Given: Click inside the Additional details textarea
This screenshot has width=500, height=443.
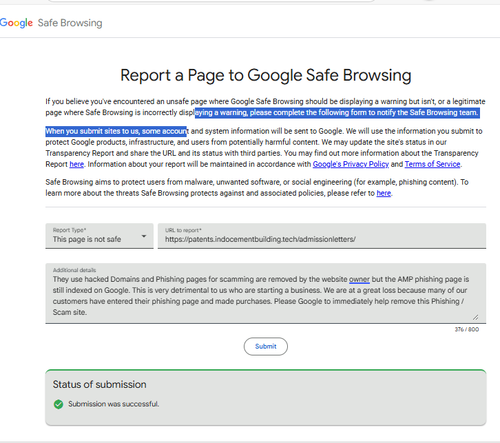Looking at the screenshot, I should tap(266, 293).
